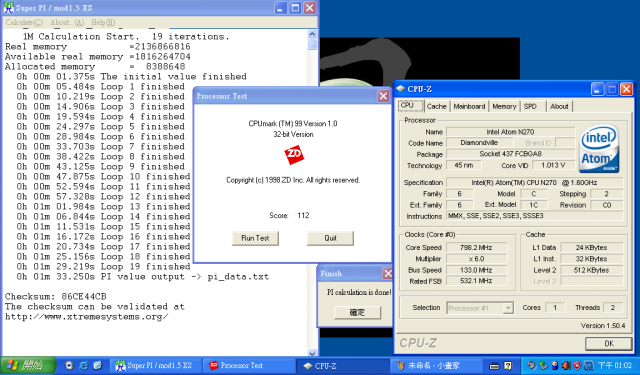This screenshot has height=375, width=640.
Task: Click the red ZD logo in Processor Test
Action: click(x=294, y=155)
